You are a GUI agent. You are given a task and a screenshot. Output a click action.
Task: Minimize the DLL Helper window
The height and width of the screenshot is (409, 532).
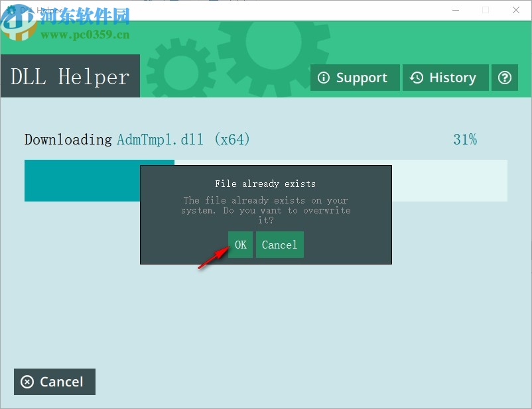click(455, 11)
